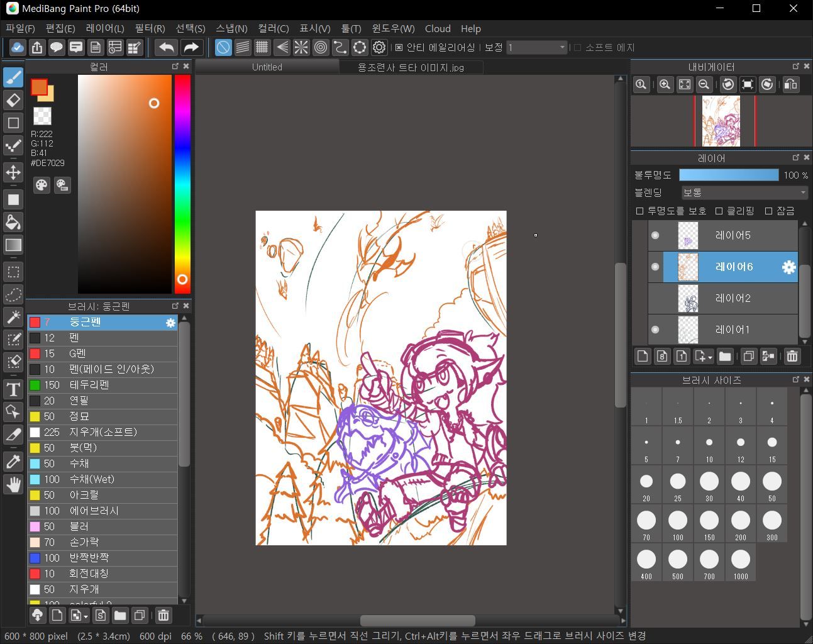The height and width of the screenshot is (644, 813).
Task: Open settings gear of 레이어6
Action: pos(788,267)
